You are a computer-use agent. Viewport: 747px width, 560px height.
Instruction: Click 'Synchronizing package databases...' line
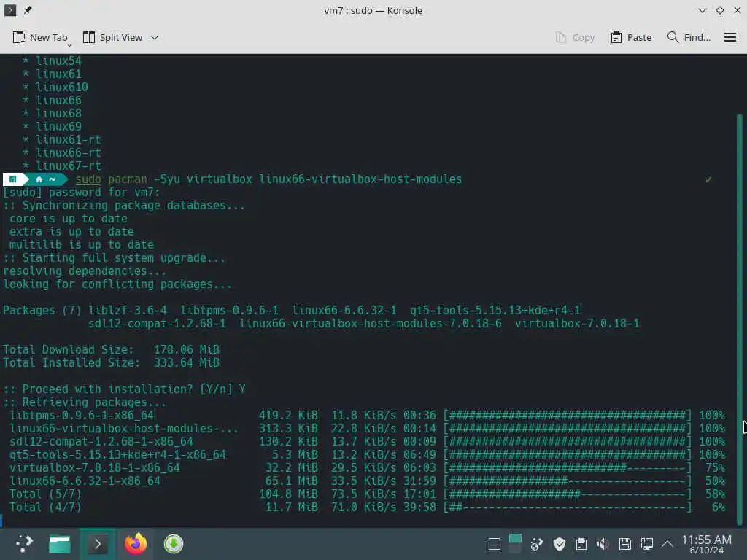click(134, 205)
